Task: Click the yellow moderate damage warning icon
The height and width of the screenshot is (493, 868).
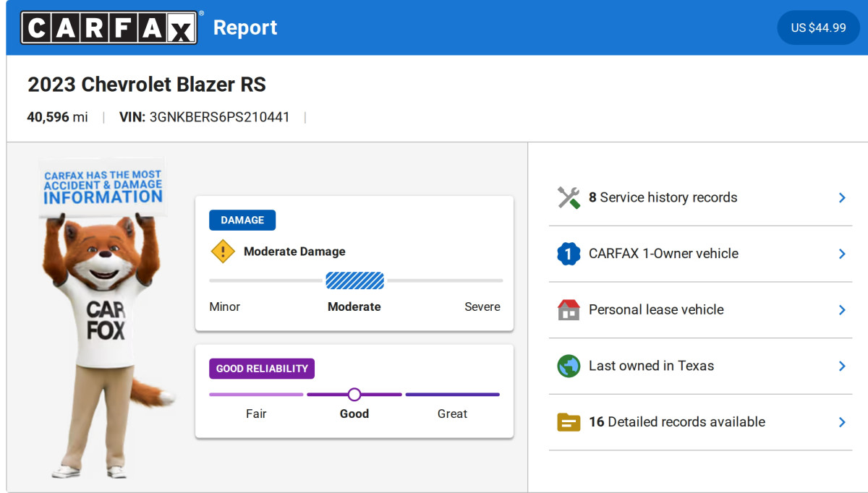Action: coord(223,252)
